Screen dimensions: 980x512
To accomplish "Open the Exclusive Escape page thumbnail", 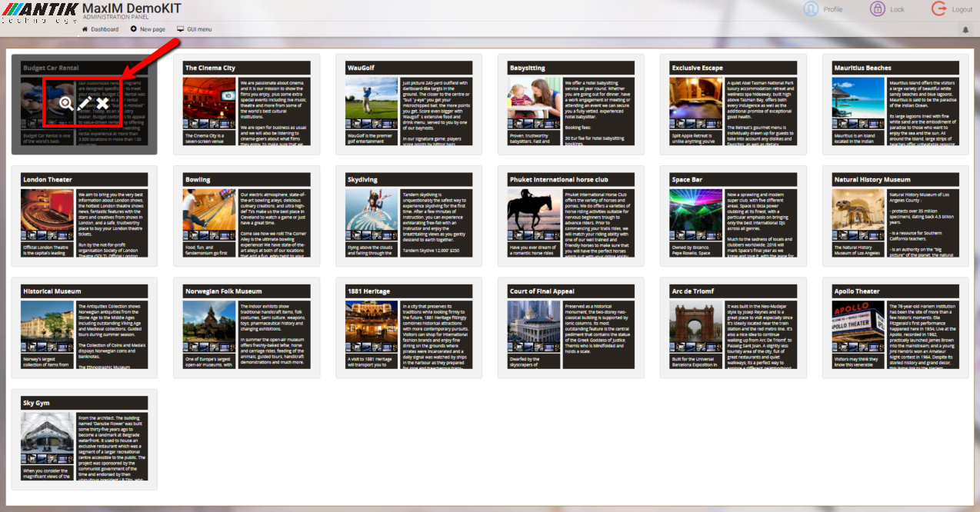I will [x=733, y=104].
